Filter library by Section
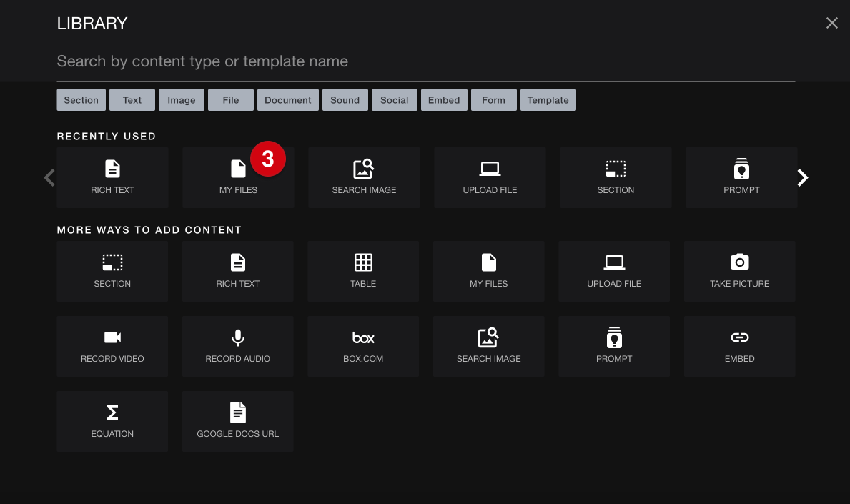The height and width of the screenshot is (504, 850). coord(81,99)
